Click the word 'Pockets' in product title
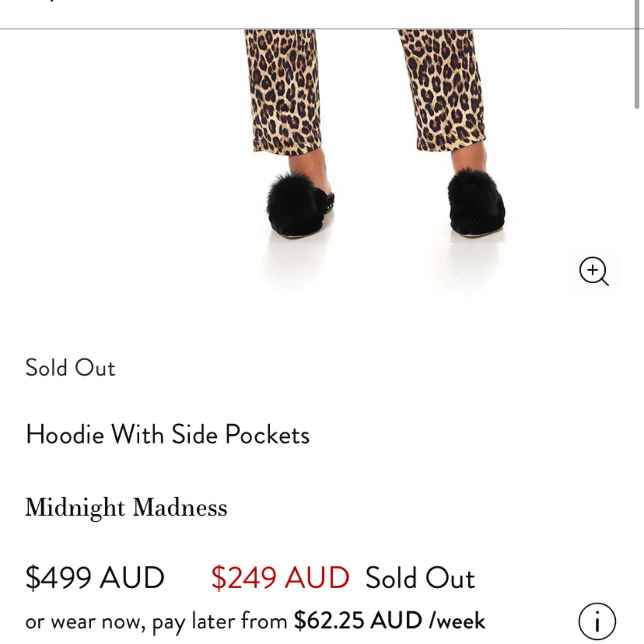 coord(267,434)
